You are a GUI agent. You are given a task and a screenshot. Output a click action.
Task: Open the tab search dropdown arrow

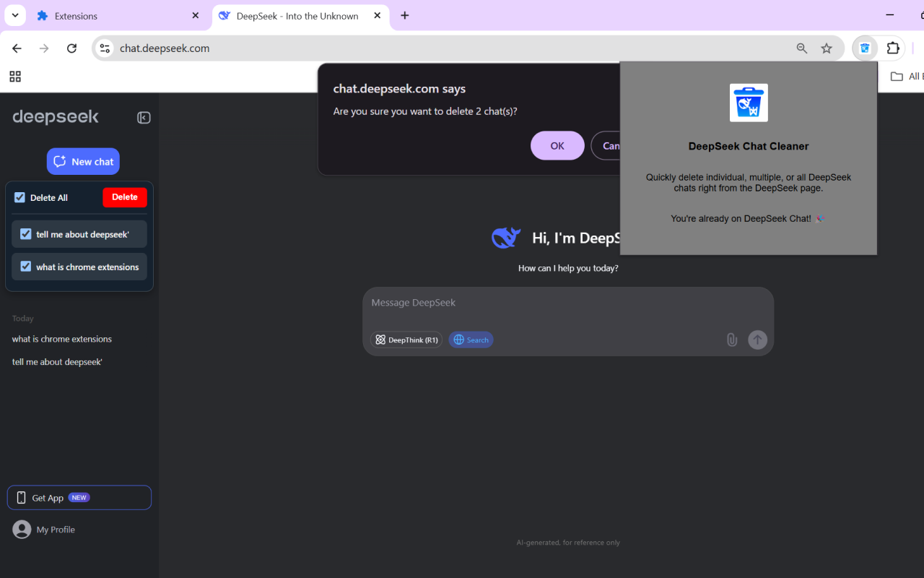(15, 15)
